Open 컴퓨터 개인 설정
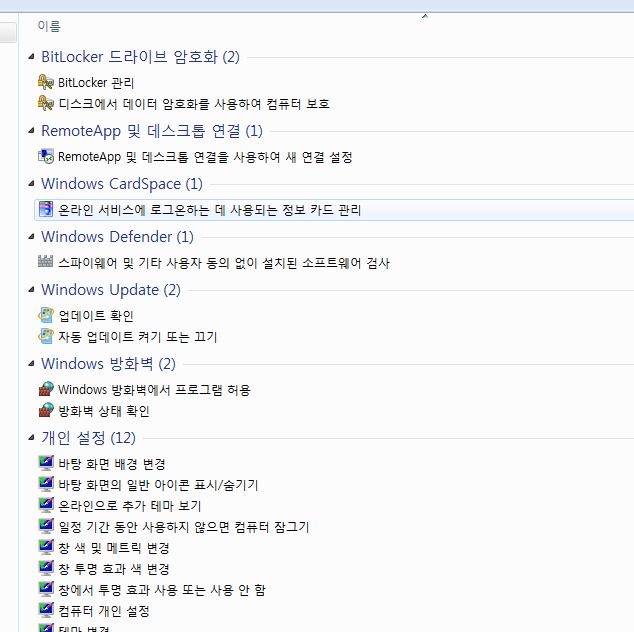This screenshot has height=632, width=634. (104, 611)
